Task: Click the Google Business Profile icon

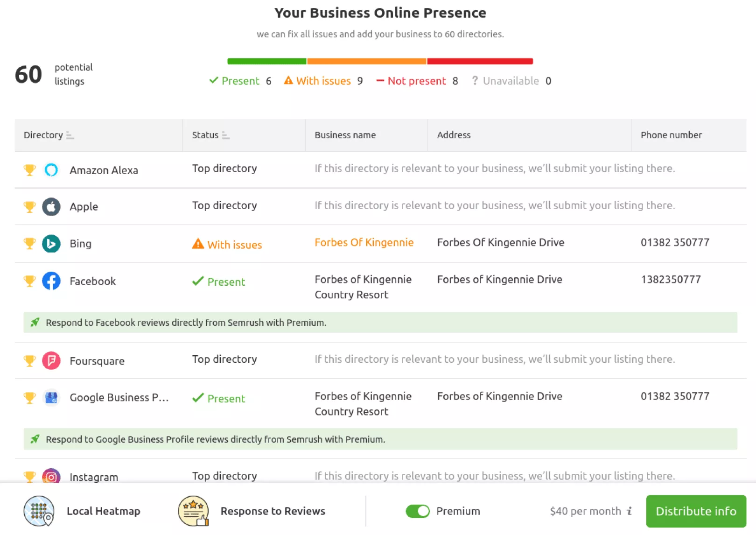Action: (51, 398)
